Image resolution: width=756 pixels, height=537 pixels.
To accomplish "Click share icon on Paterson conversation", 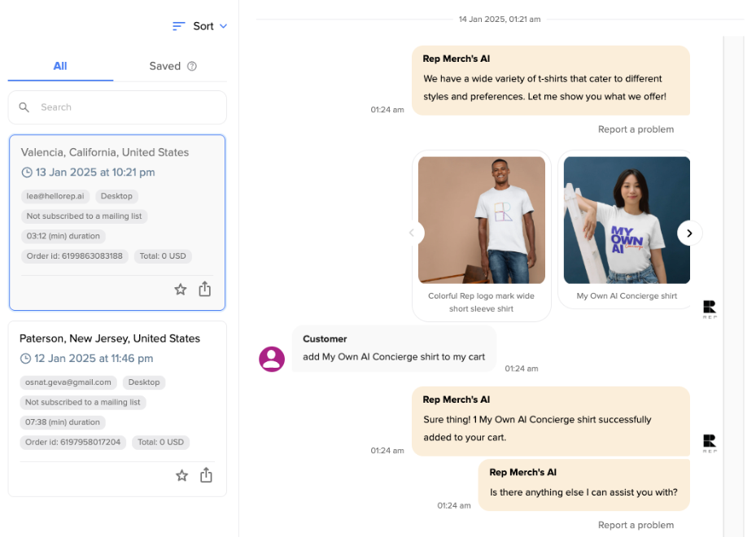I will coord(207,475).
